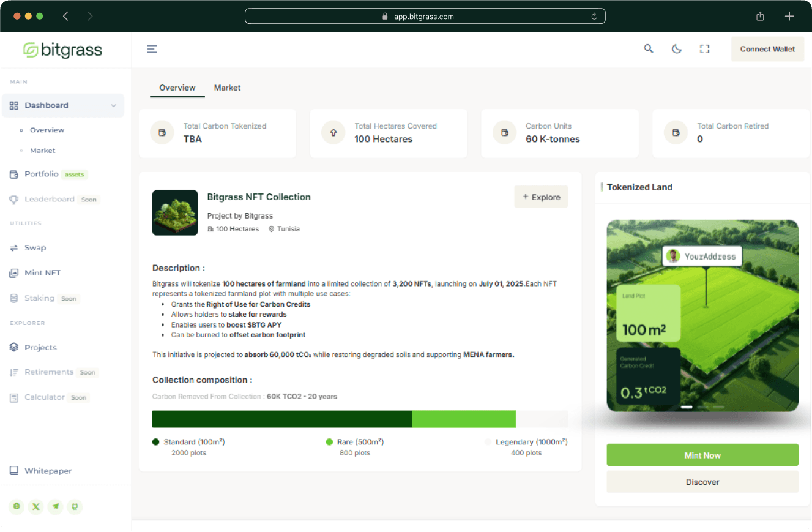This screenshot has width=812, height=532.
Task: Click the Mint Now button
Action: [x=702, y=455]
